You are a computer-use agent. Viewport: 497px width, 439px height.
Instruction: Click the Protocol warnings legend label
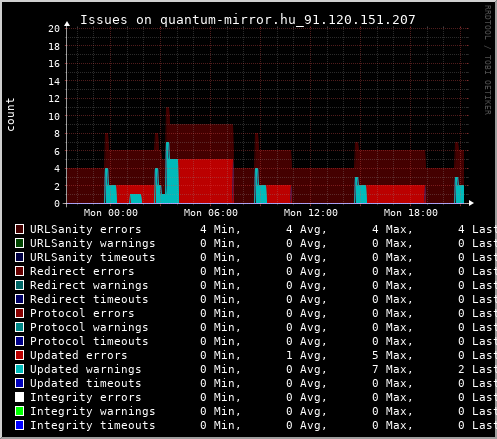pyautogui.click(x=89, y=327)
